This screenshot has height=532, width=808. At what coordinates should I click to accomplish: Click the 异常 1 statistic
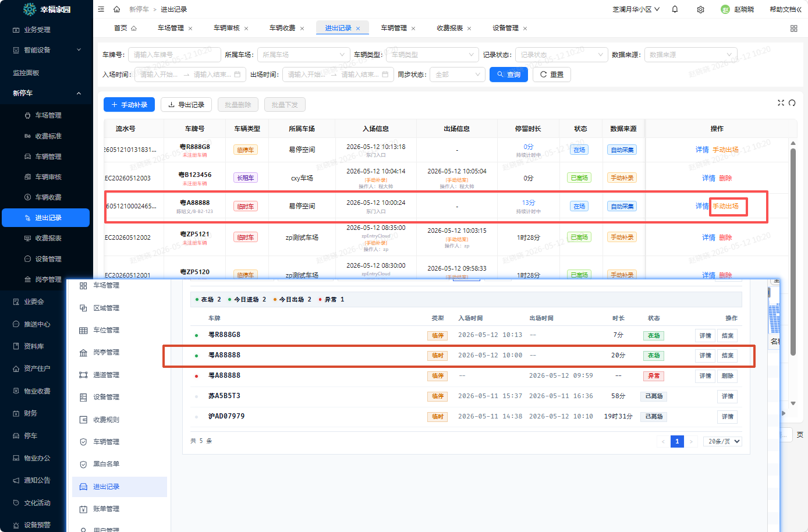(332, 299)
